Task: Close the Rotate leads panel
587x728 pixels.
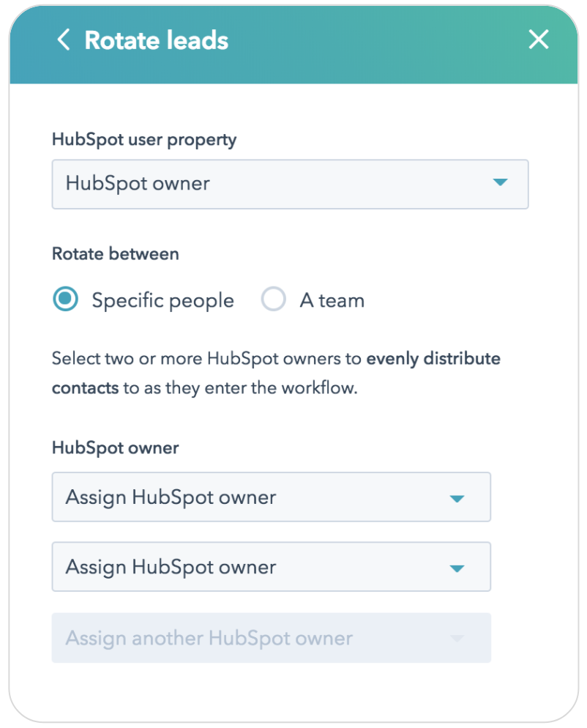Action: point(539,40)
